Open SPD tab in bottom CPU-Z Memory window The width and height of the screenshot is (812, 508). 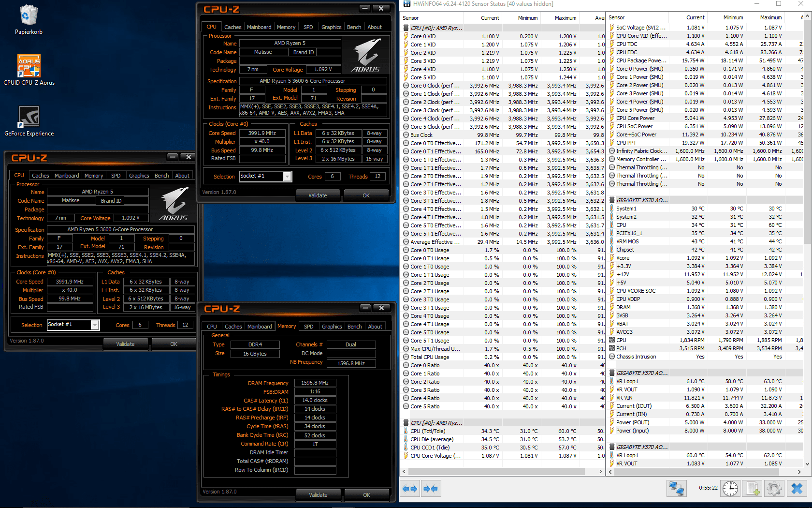[x=309, y=327]
